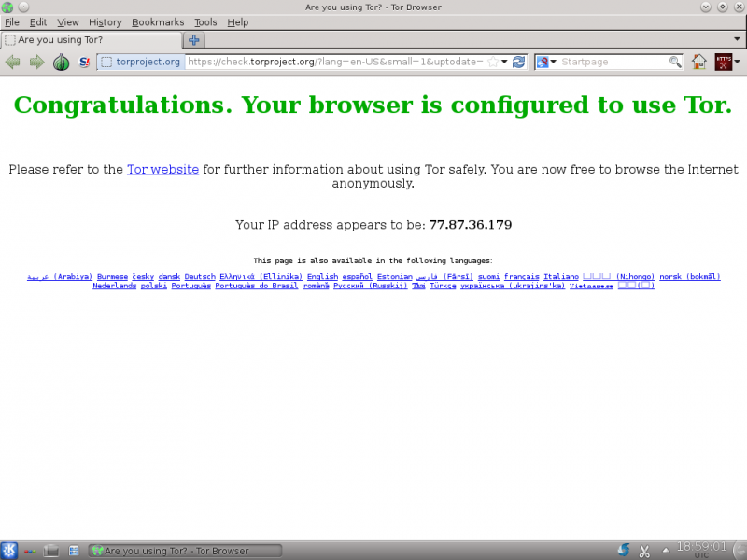
Task: Click the window menu icon in title bar
Action: point(7,7)
